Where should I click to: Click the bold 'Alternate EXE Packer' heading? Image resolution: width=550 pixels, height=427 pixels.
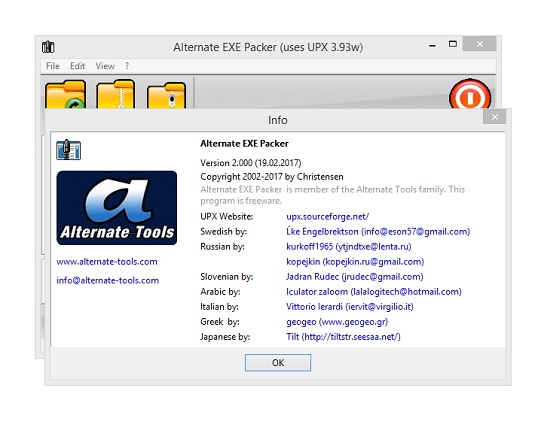[x=244, y=144]
